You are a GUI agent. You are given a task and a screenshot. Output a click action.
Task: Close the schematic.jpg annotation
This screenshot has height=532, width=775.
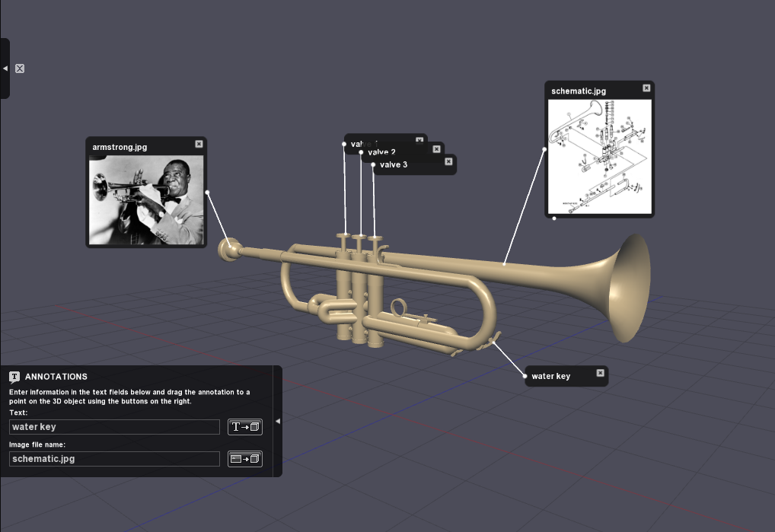coord(646,88)
